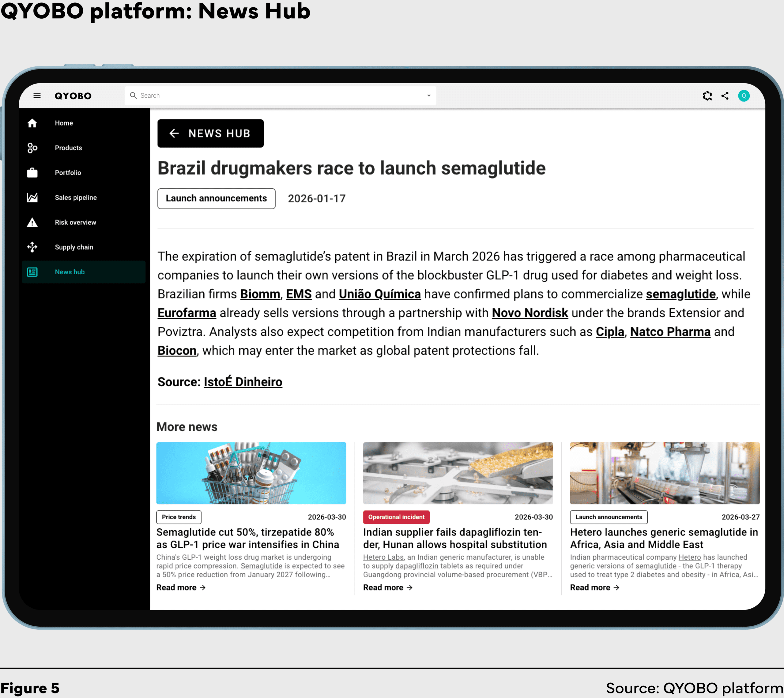The height and width of the screenshot is (698, 784).
Task: Open Supply chain from the sidebar
Action: click(x=73, y=247)
